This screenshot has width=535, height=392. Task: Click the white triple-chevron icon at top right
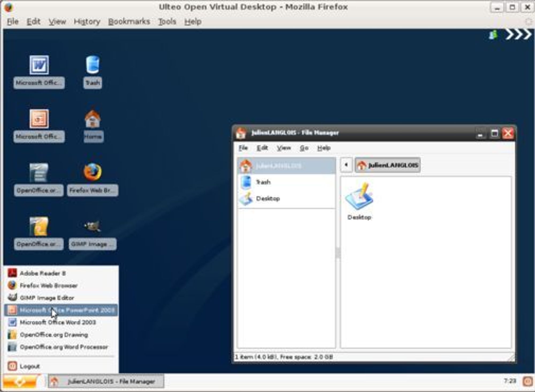(x=518, y=35)
